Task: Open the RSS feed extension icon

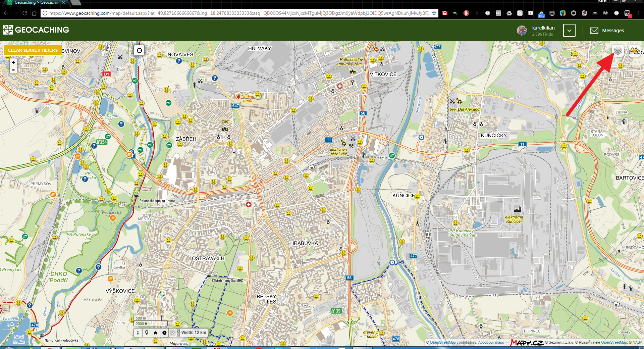Action: (520, 13)
